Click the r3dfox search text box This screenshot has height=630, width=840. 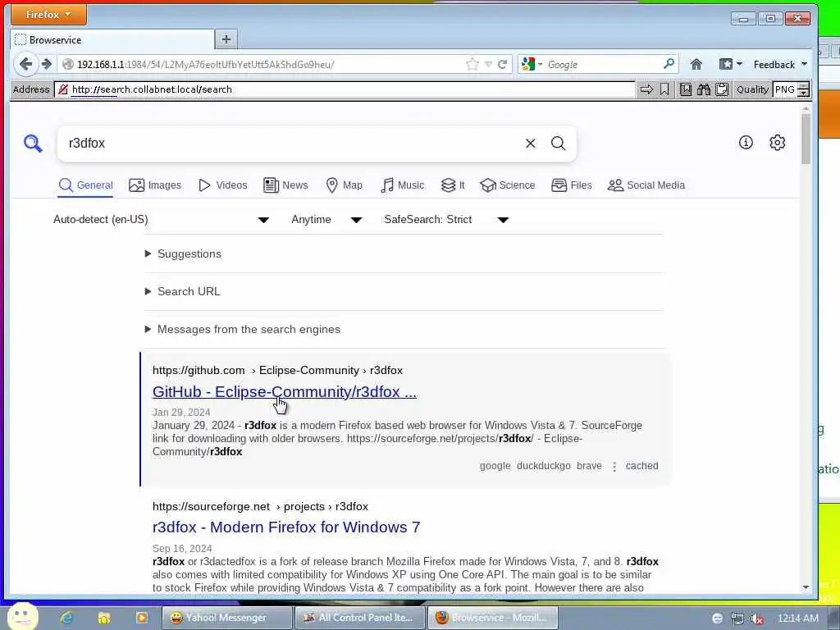292,143
